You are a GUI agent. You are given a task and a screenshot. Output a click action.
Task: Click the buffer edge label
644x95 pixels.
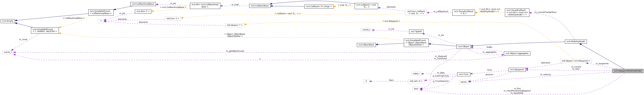click(x=490, y=47)
